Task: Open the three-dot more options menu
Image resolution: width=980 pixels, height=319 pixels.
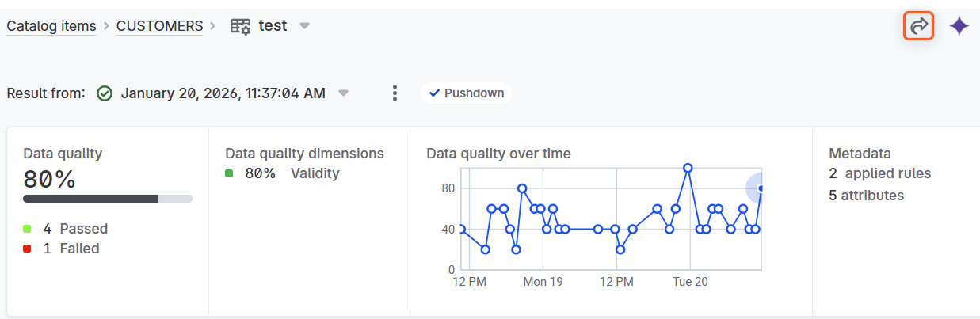Action: (395, 93)
